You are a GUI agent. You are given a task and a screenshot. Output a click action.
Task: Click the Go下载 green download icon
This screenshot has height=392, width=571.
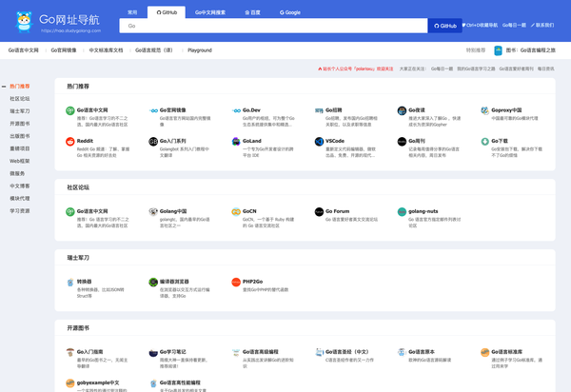484,141
